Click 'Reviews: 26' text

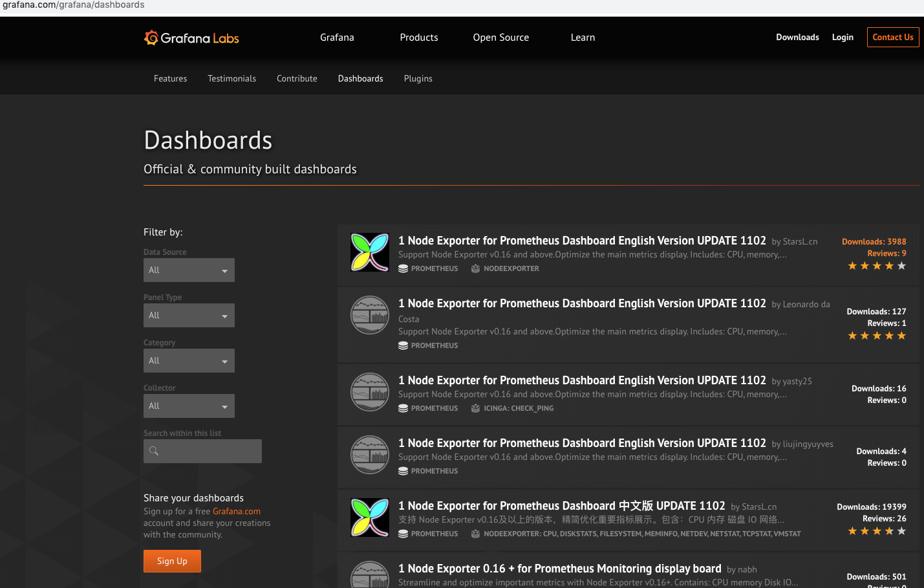pyautogui.click(x=885, y=518)
